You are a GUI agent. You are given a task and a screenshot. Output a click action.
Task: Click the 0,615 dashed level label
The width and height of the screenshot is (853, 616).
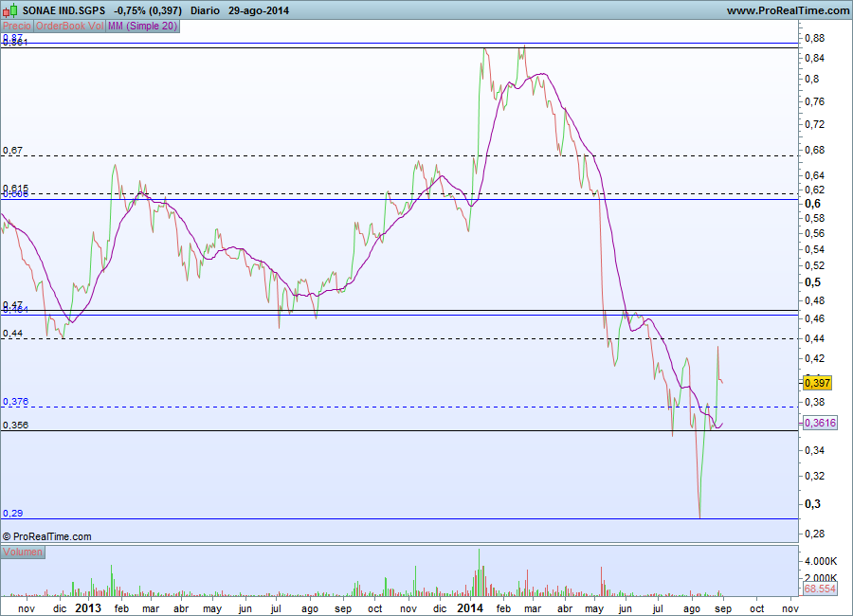(15, 189)
